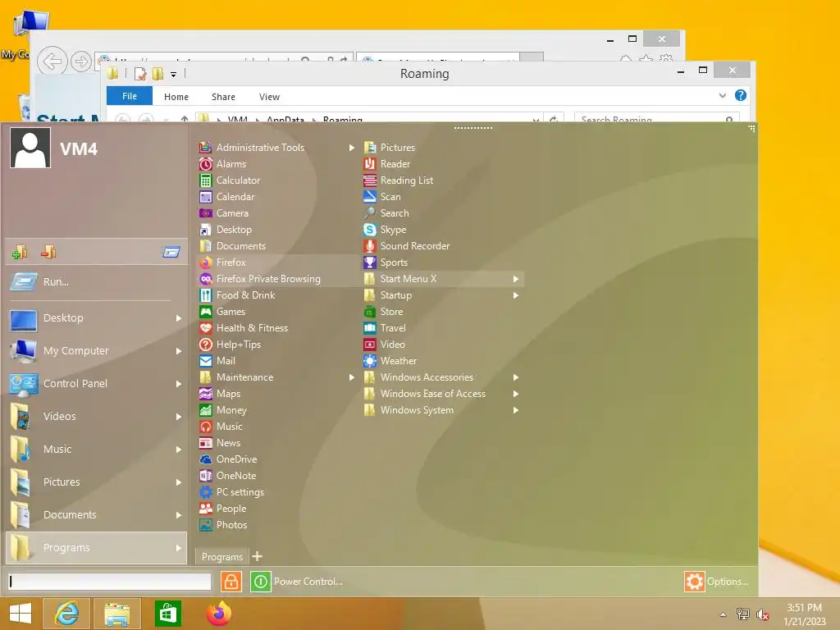Click the add item icon with plus

click(20, 252)
